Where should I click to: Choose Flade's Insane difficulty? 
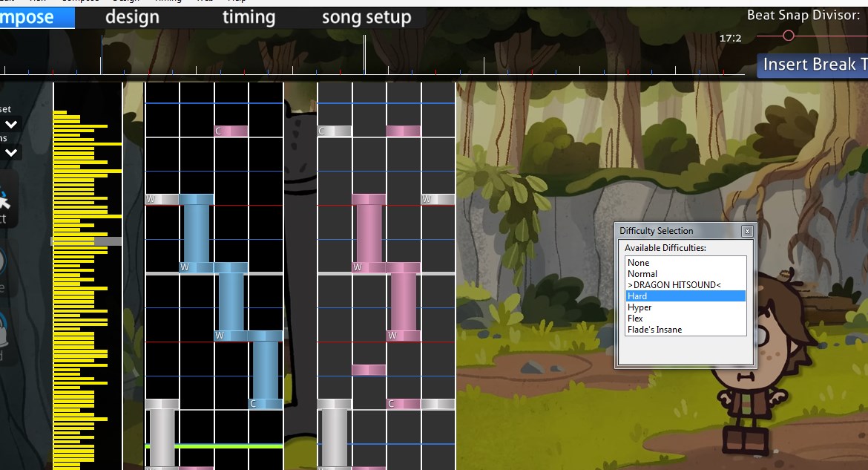point(654,330)
